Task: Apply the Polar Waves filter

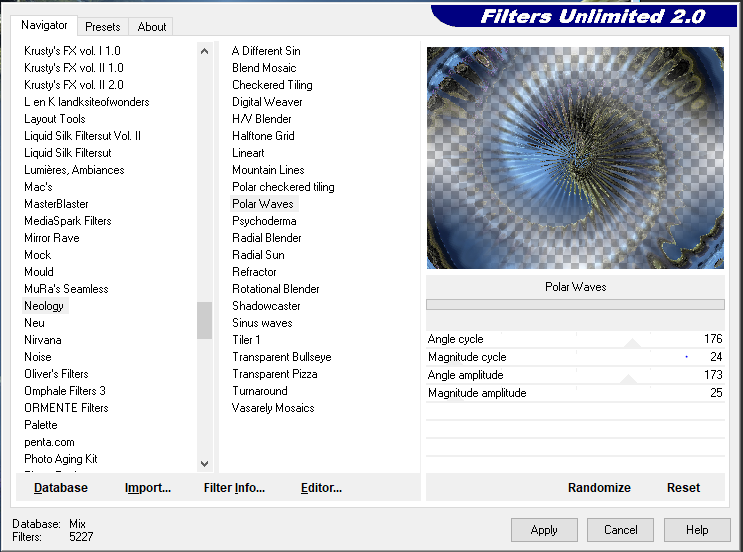Action: click(544, 530)
